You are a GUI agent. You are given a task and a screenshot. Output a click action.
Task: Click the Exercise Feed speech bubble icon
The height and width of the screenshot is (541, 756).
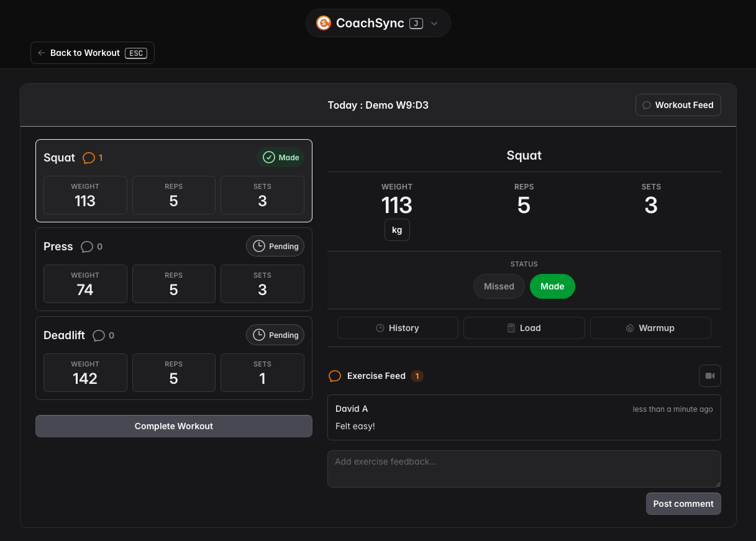[335, 375]
